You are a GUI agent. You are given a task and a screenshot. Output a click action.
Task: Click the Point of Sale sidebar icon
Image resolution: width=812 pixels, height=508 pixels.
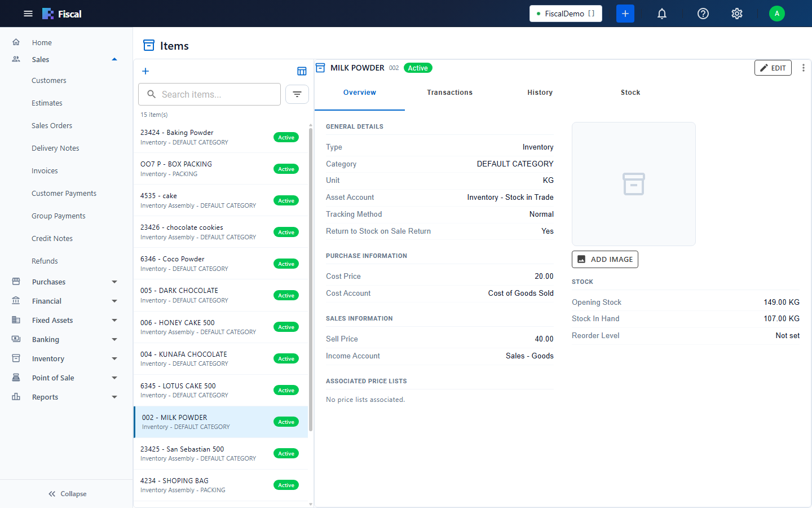16,378
